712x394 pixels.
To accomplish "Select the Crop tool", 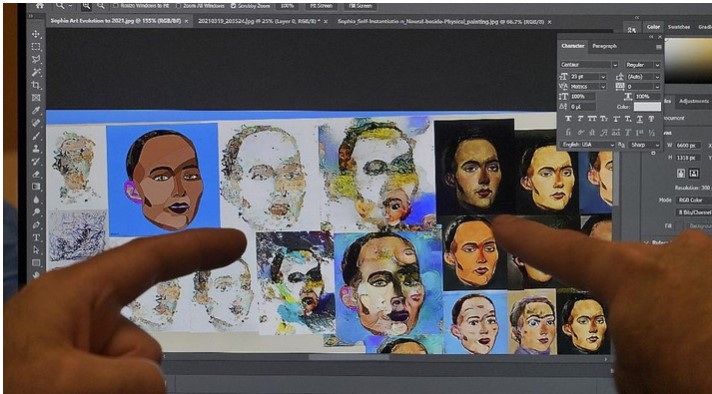I will [x=36, y=85].
